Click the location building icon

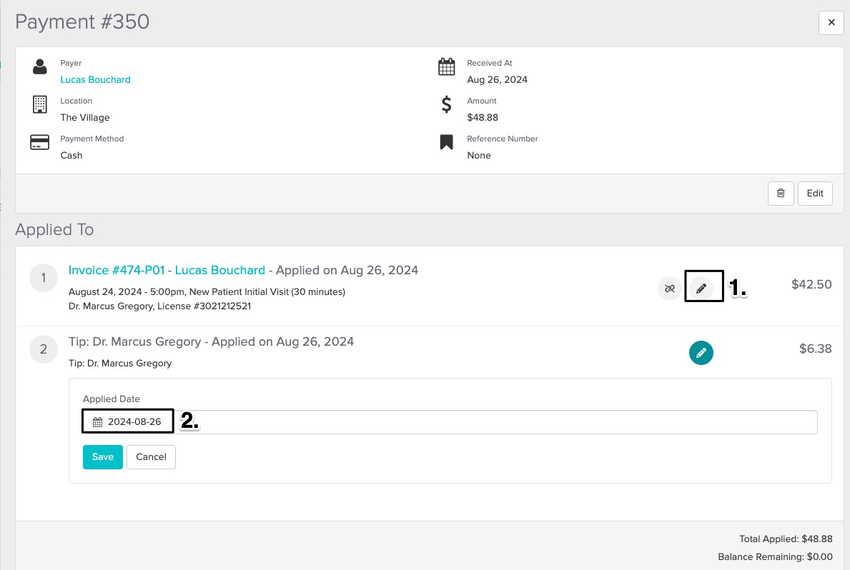(40, 104)
